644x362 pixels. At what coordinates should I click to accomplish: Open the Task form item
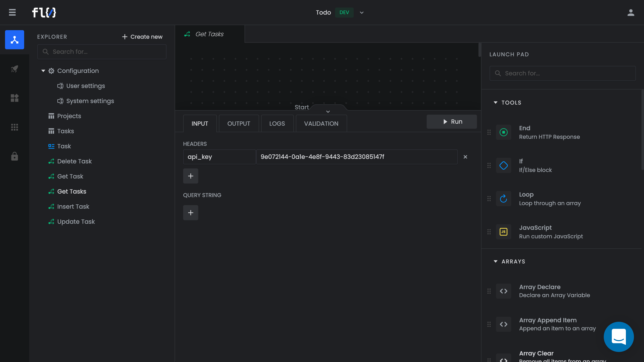pyautogui.click(x=60, y=146)
